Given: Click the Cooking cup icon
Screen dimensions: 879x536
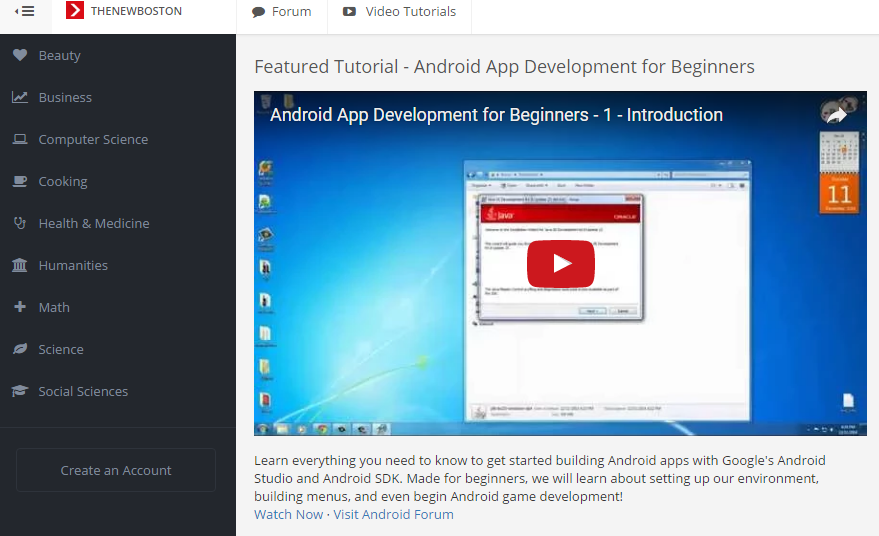Looking at the screenshot, I should pos(20,181).
